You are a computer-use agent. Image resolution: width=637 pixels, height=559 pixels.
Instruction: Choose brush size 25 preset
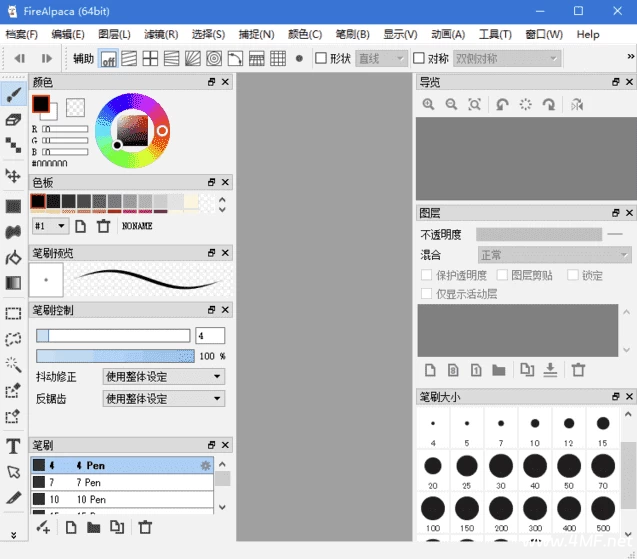pos(467,466)
